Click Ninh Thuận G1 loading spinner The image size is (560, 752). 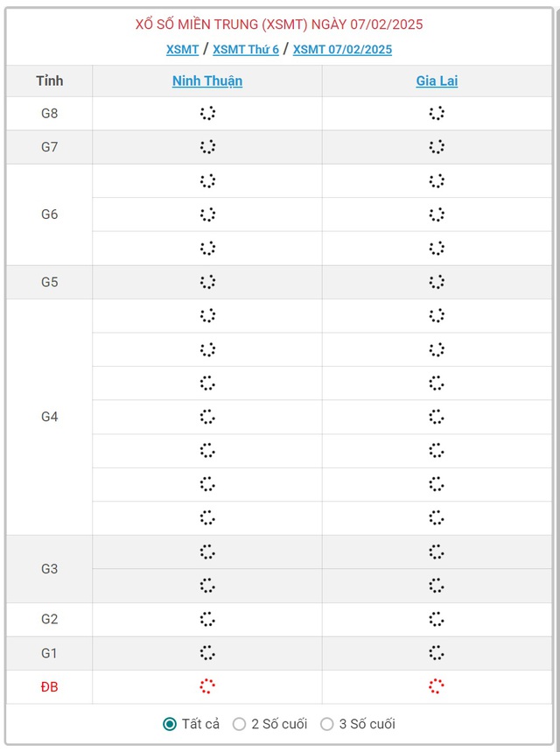pyautogui.click(x=207, y=653)
